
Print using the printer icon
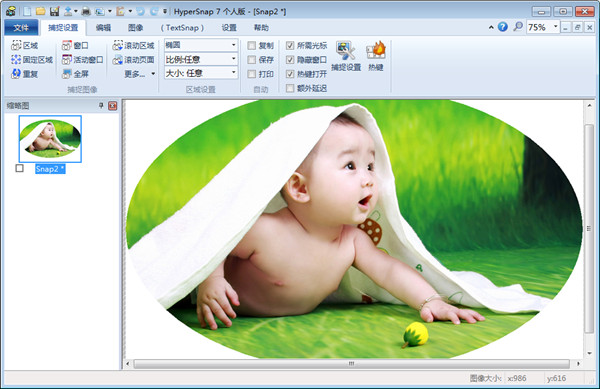86,11
